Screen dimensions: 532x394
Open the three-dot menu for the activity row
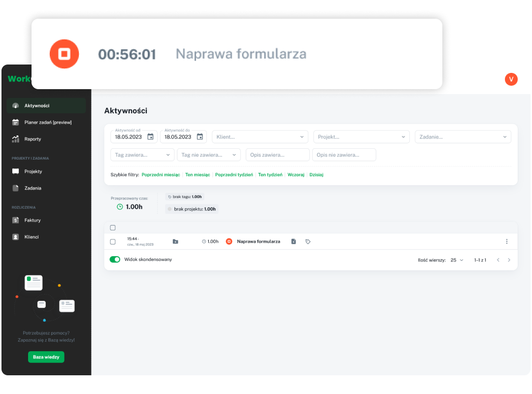pyautogui.click(x=506, y=241)
